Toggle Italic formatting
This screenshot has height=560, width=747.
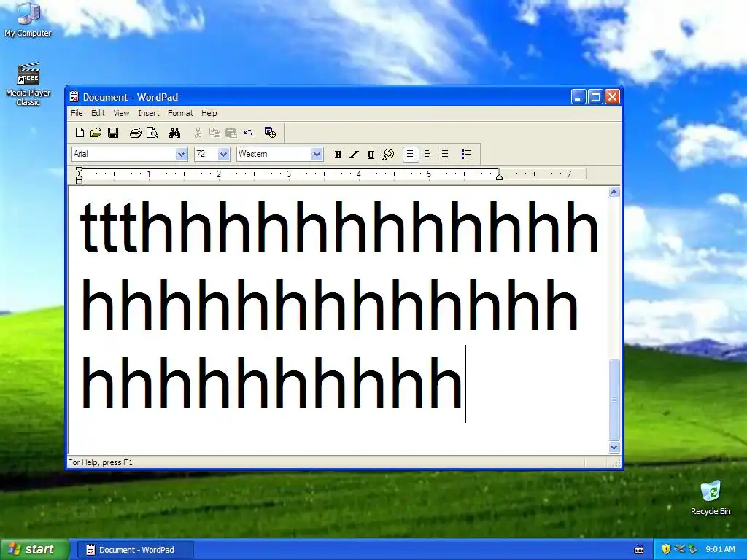[354, 155]
